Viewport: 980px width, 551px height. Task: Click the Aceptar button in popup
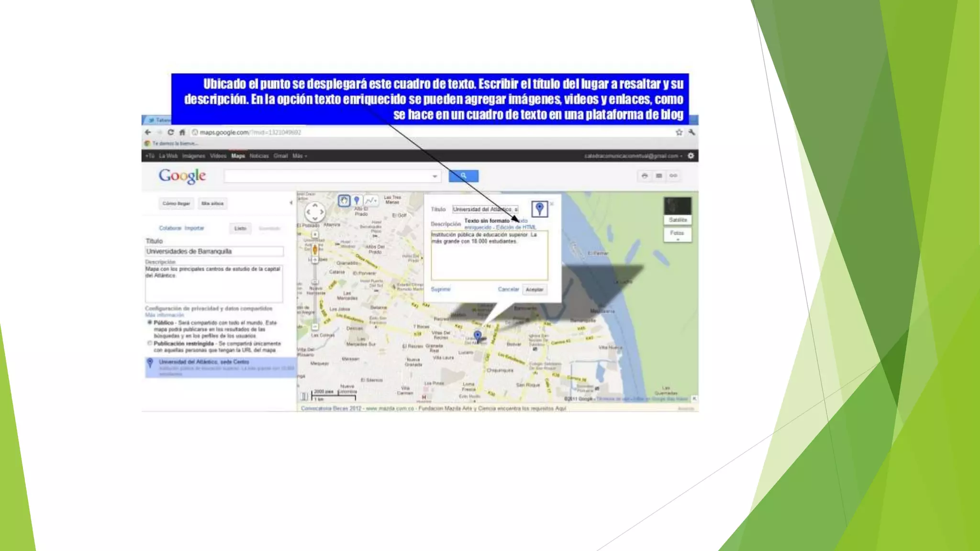point(534,290)
